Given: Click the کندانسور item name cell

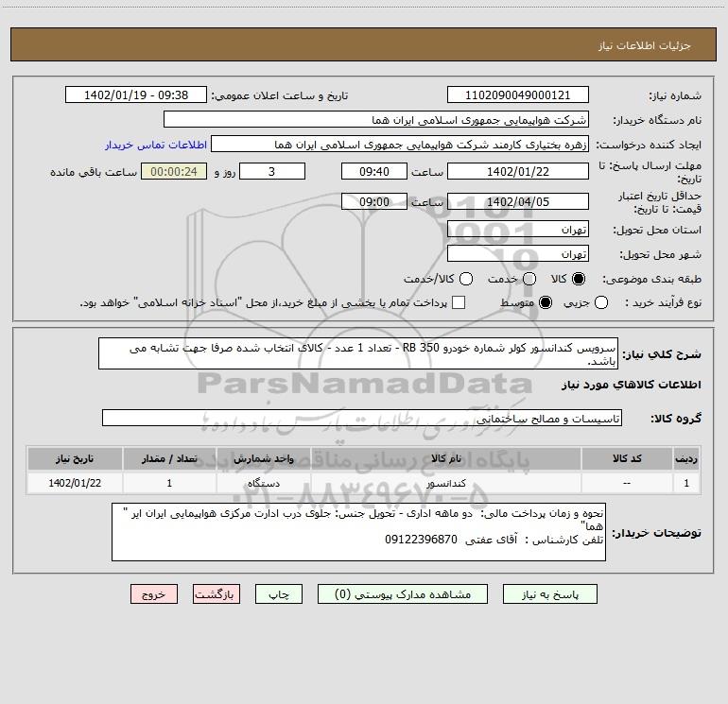Looking at the screenshot, I should pos(446,483).
